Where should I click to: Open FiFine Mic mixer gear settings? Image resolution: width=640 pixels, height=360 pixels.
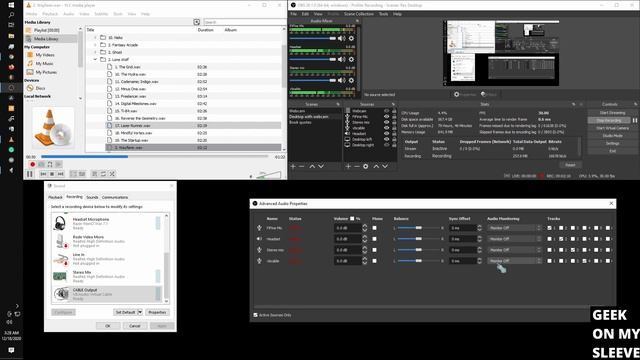351,38
